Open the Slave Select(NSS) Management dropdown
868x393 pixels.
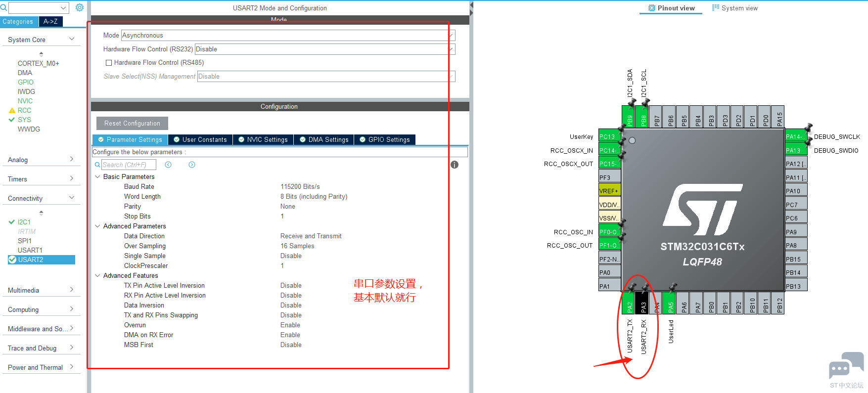point(326,77)
